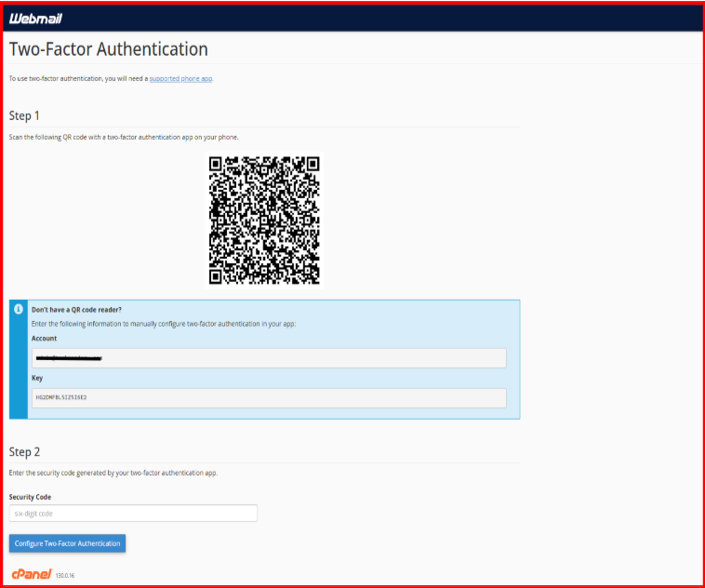Screen dimensions: 705x588
Task: Select the Account text field
Action: click(269, 358)
